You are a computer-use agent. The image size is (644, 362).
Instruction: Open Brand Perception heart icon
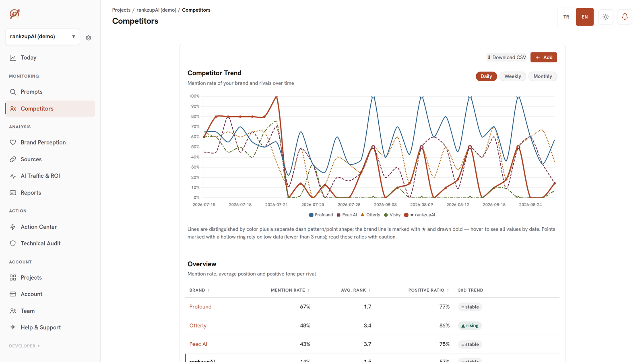(13, 142)
